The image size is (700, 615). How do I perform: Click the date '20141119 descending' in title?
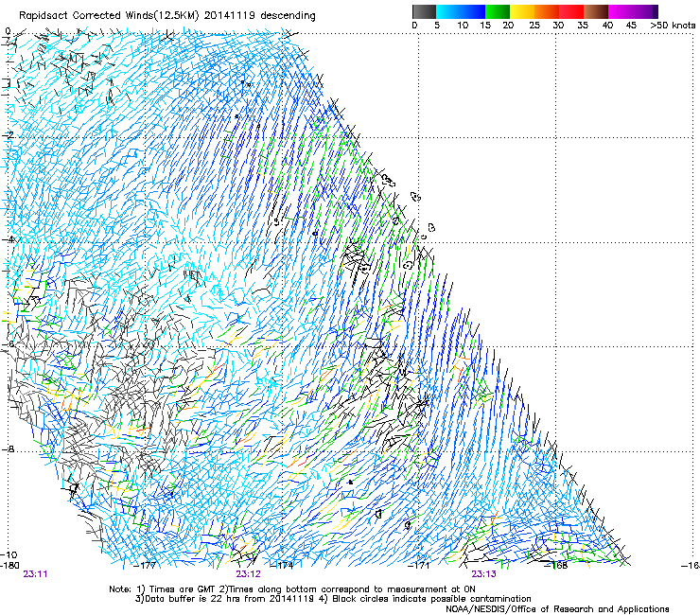[x=260, y=16]
